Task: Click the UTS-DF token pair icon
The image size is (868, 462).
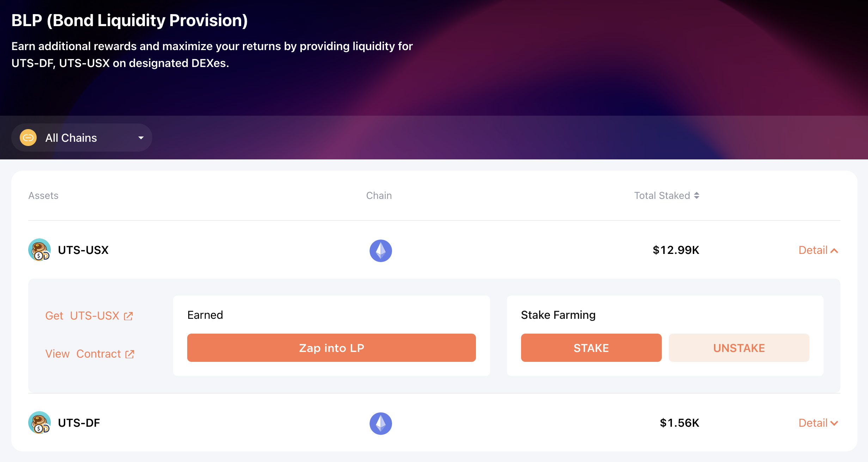Action: [x=39, y=423]
